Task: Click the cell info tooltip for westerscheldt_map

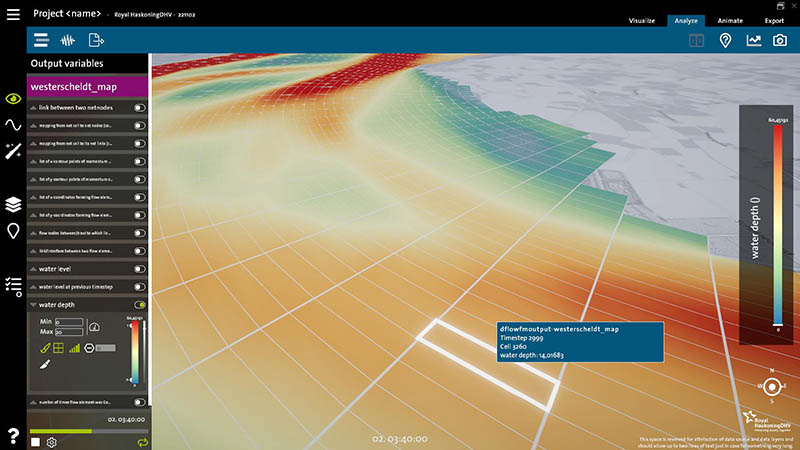Action: [580, 342]
